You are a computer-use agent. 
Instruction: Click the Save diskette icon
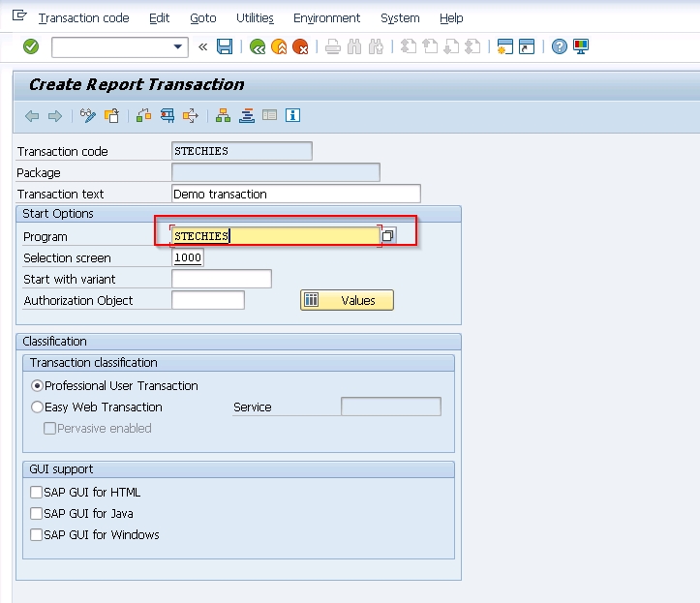(225, 46)
